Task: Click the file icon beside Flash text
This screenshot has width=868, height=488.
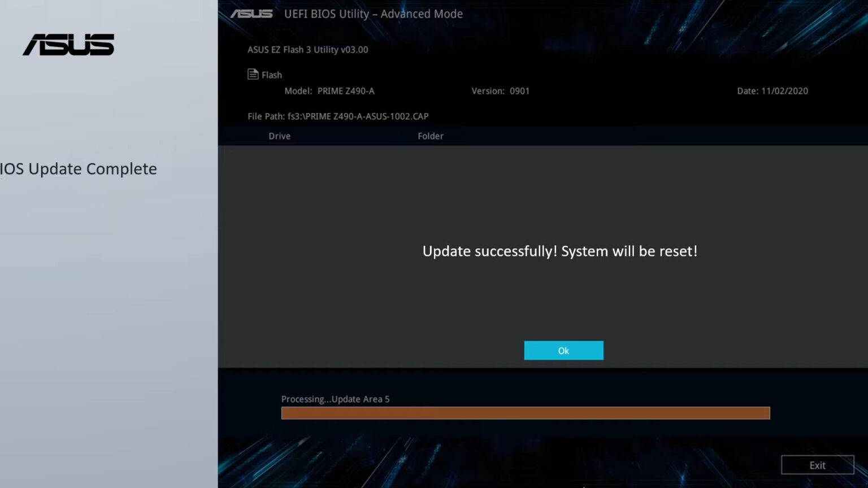Action: click(252, 73)
